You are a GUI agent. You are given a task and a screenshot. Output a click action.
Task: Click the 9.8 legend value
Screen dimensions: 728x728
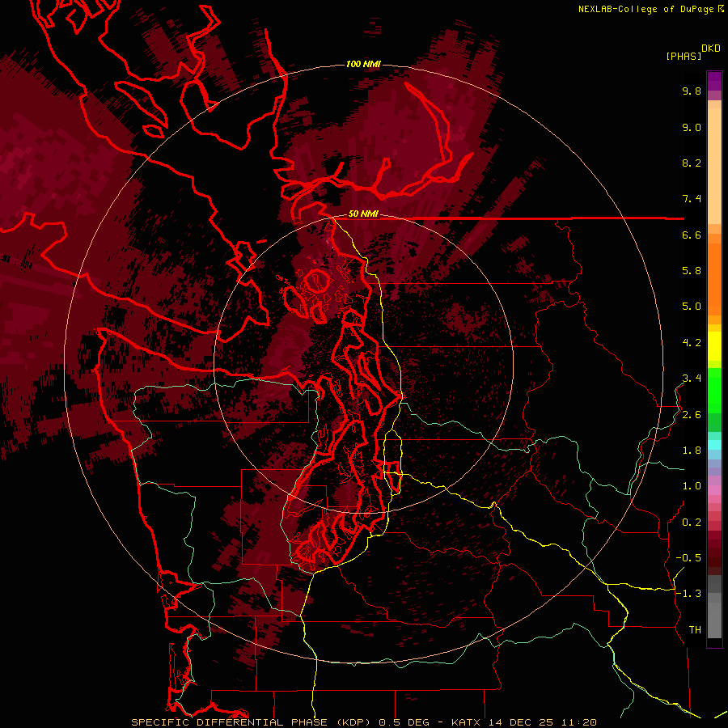point(692,91)
